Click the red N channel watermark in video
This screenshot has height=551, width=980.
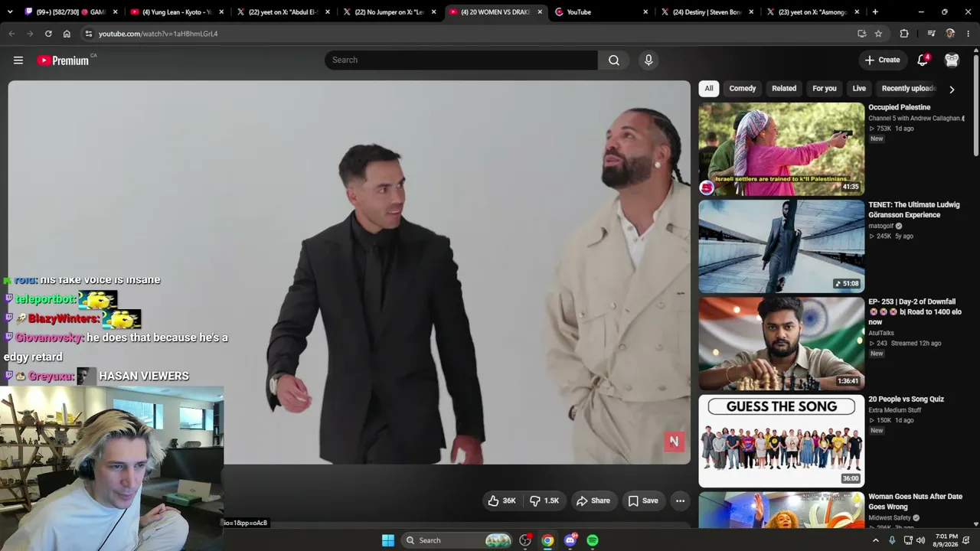(674, 442)
